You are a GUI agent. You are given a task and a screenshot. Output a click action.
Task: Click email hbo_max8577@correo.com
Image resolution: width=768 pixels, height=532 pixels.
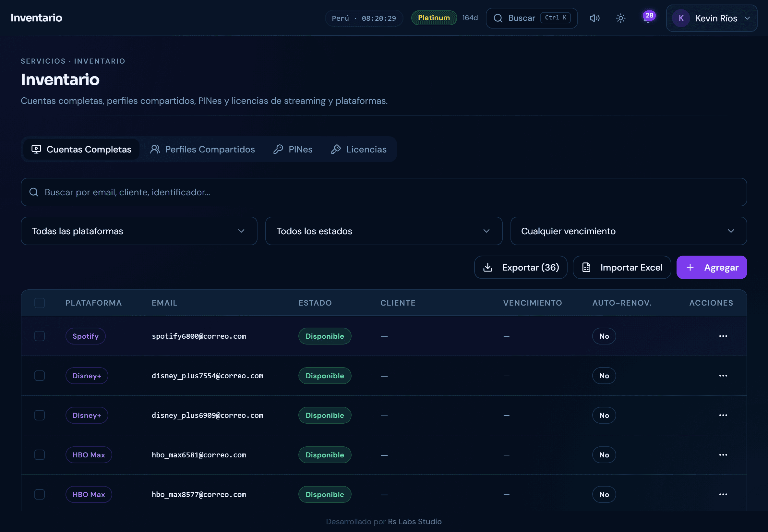(198, 494)
